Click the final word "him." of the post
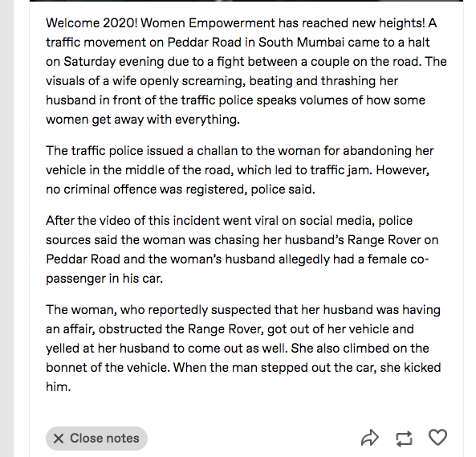The image size is (476, 457). pyautogui.click(x=59, y=387)
